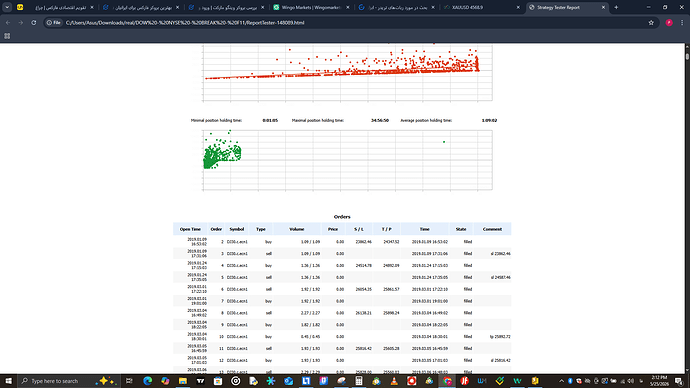
Task: Go forward in browser history
Action: 21,22
